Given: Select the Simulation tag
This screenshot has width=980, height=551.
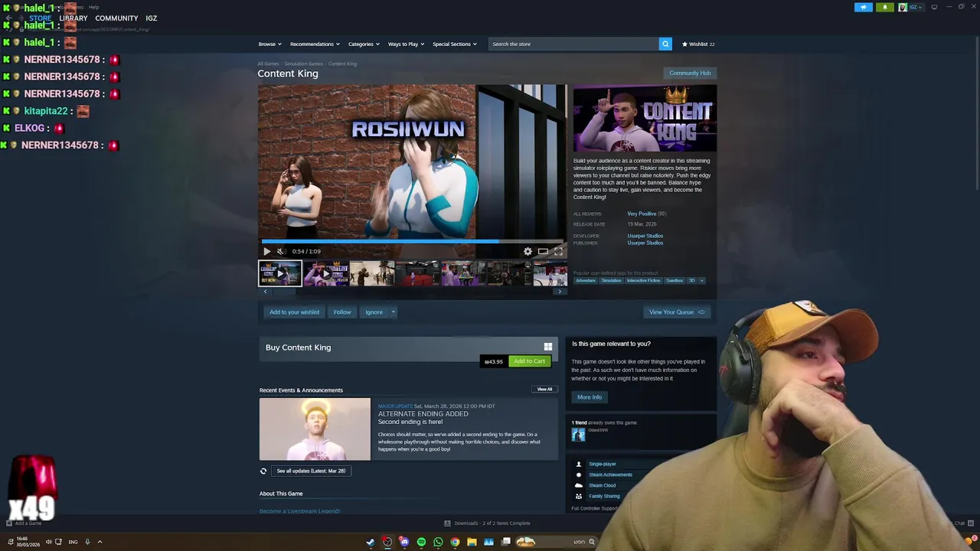Looking at the screenshot, I should (x=611, y=280).
